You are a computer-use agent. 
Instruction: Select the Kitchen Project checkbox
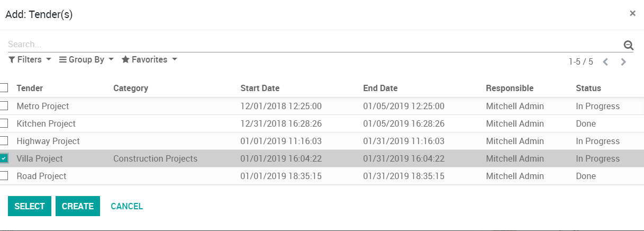coord(4,123)
